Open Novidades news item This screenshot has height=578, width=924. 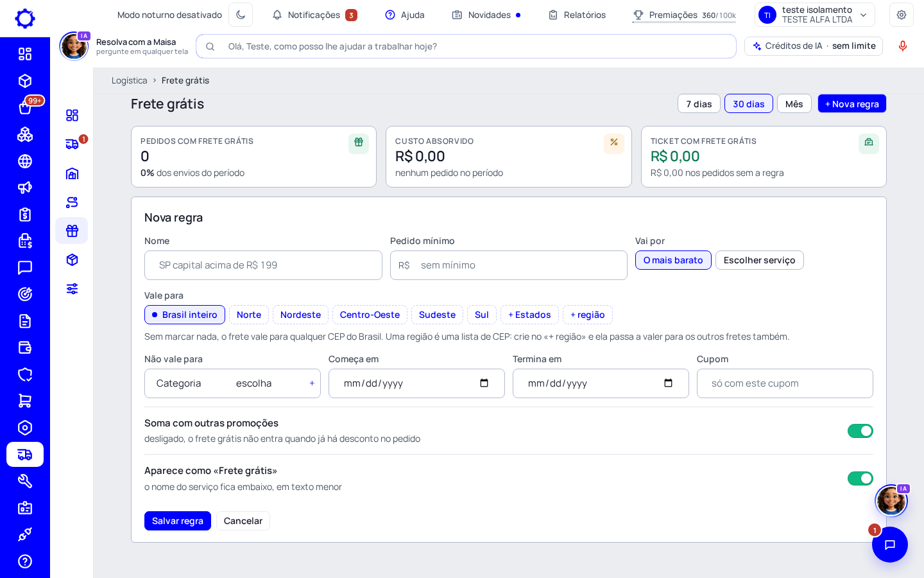coord(486,15)
